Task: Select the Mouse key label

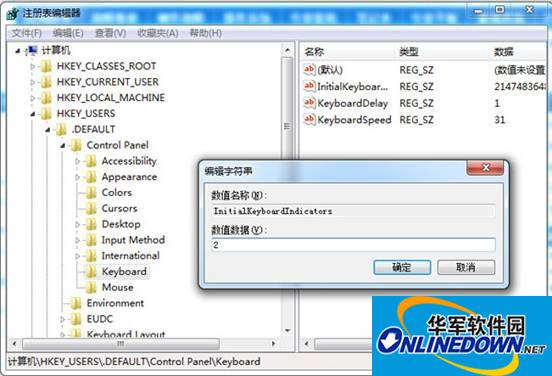Action: 118,287
